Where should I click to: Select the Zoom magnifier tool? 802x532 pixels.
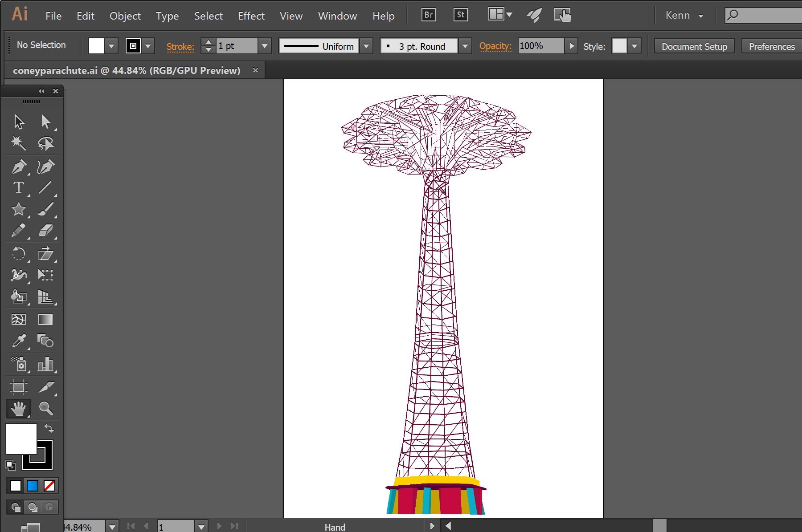(x=45, y=408)
